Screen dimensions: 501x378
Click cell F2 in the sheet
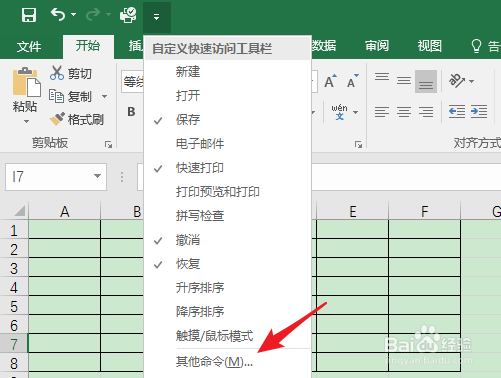point(425,248)
